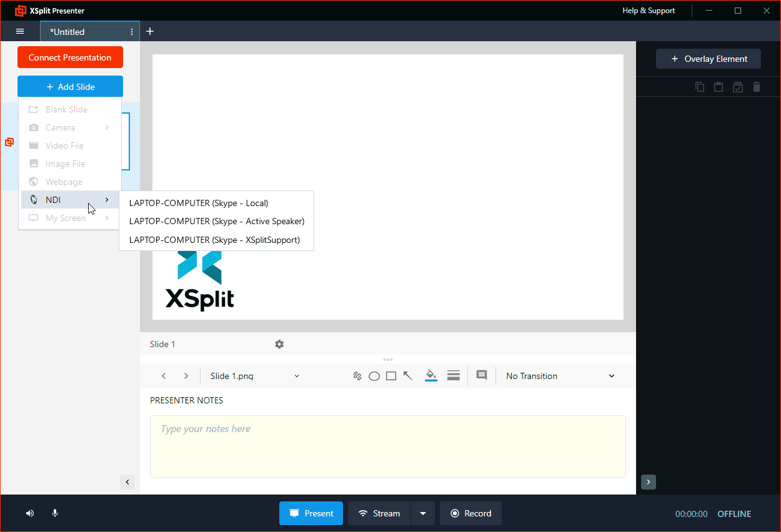Select NDI source Skype - Local
Viewport: 781px width, 532px height.
[x=216, y=203]
